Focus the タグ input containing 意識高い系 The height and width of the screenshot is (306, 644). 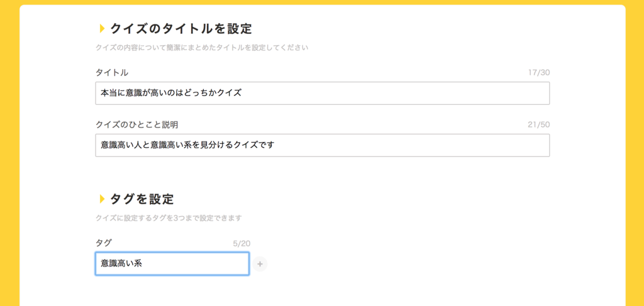172,264
